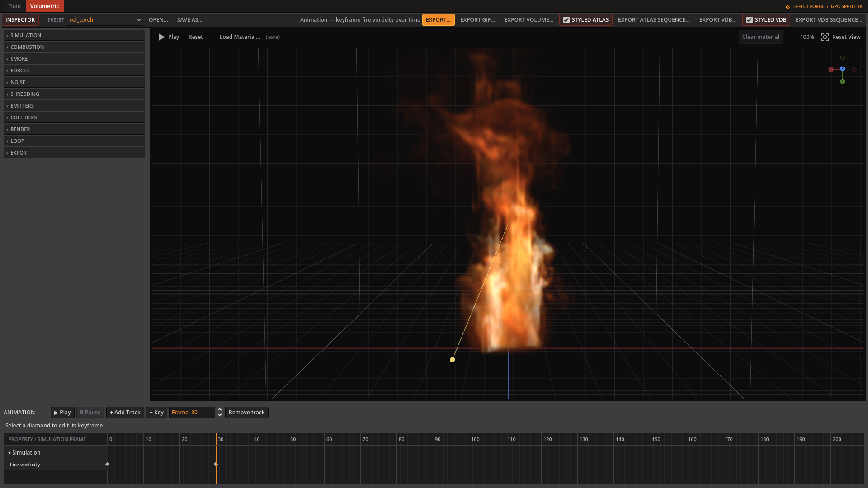Click the orange EXPORT... button
868x488 pixels.
(438, 20)
